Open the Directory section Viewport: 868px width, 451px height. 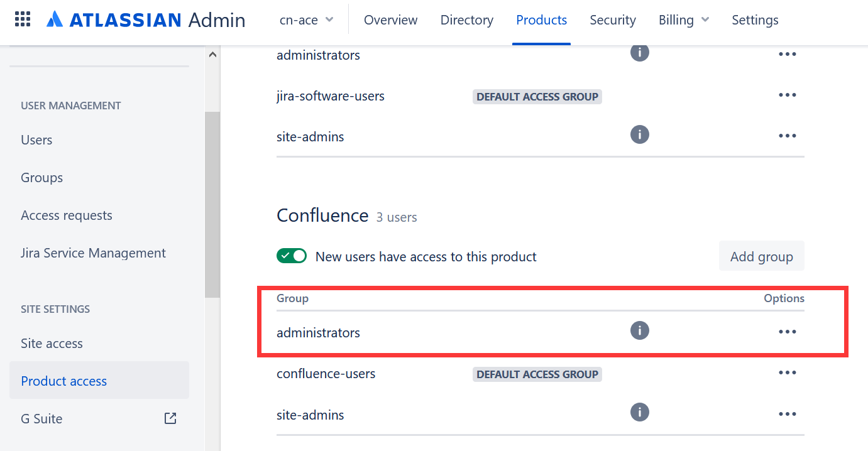[x=466, y=19]
